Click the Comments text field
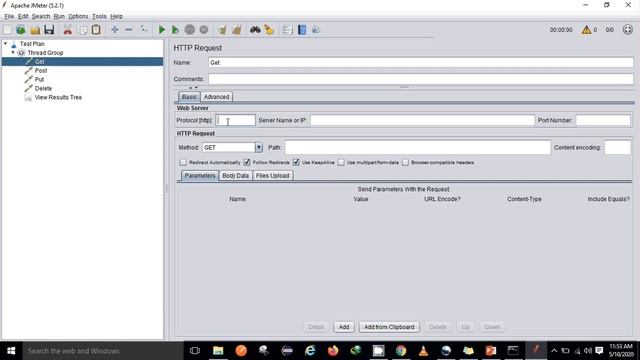This screenshot has width=640, height=360. (421, 79)
